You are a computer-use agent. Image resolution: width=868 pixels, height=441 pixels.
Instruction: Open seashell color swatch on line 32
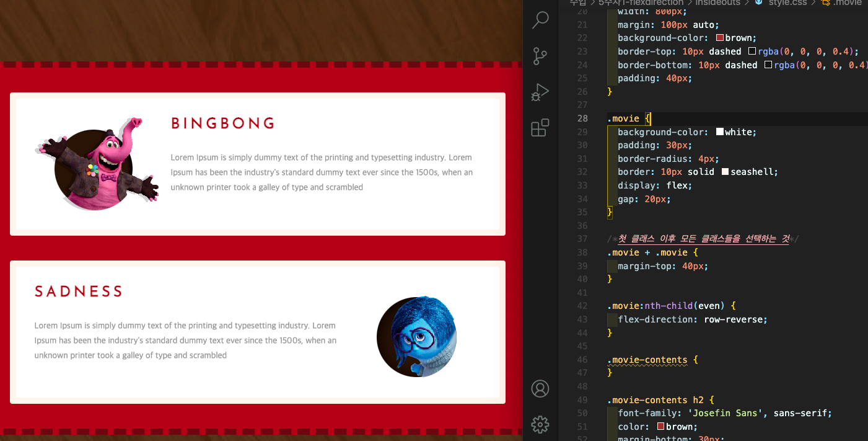click(726, 172)
